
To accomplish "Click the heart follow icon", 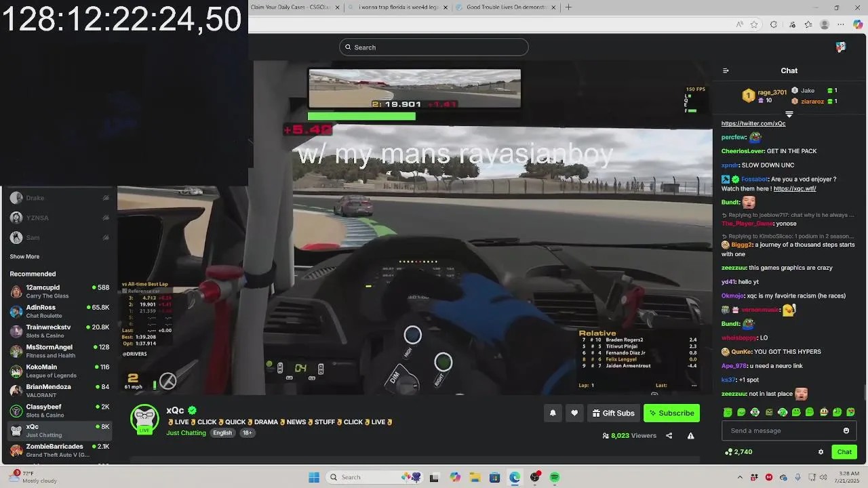I will tap(574, 413).
